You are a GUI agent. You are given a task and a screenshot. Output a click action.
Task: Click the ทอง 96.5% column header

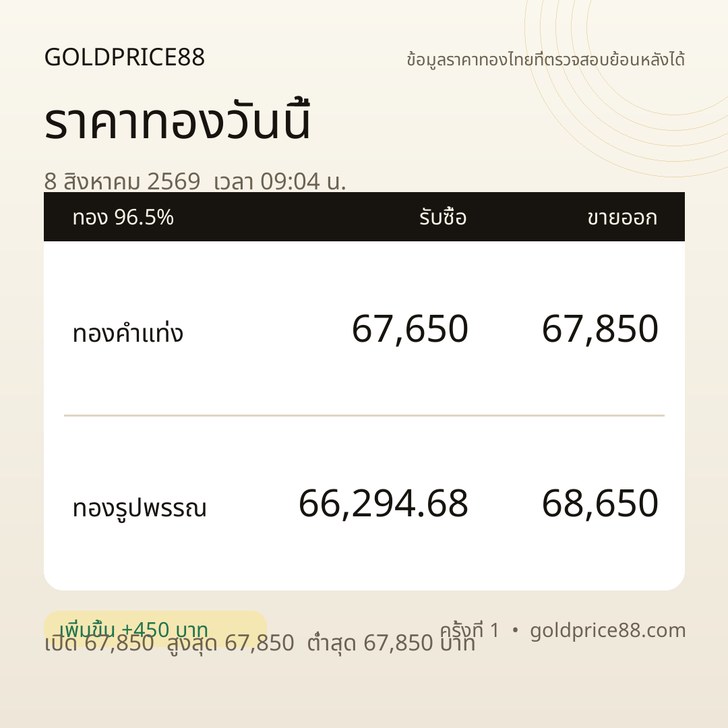pyautogui.click(x=123, y=217)
